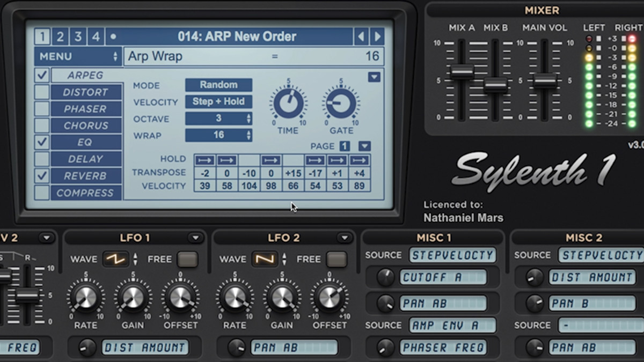Screen dimensions: 644x362
Task: Open the DISTORT effect tab
Action: pos(86,92)
